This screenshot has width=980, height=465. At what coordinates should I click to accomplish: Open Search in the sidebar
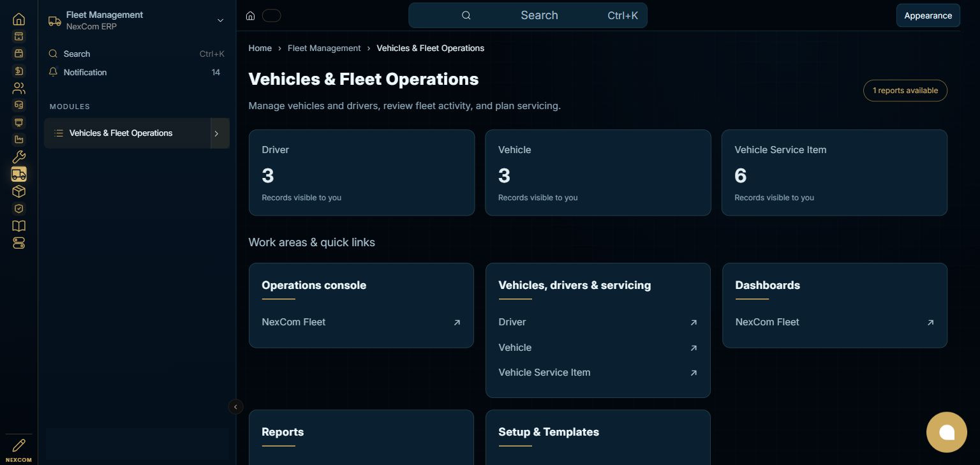tap(137, 54)
